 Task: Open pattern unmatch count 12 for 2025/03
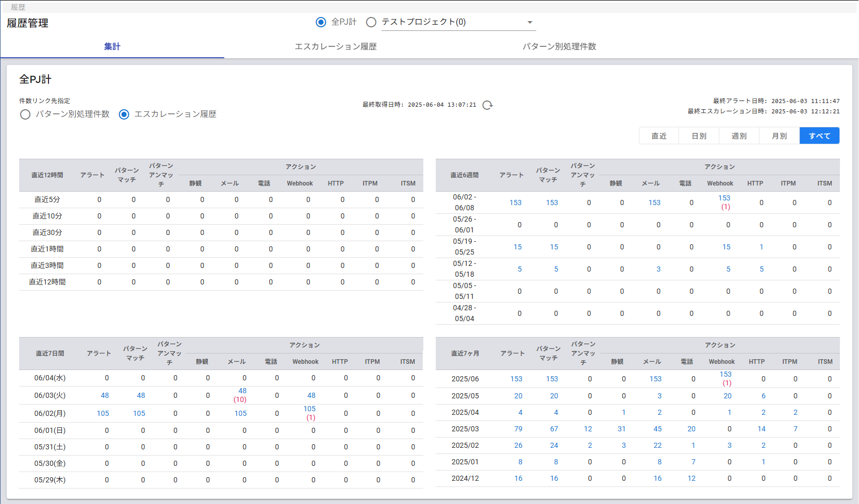tap(588, 429)
